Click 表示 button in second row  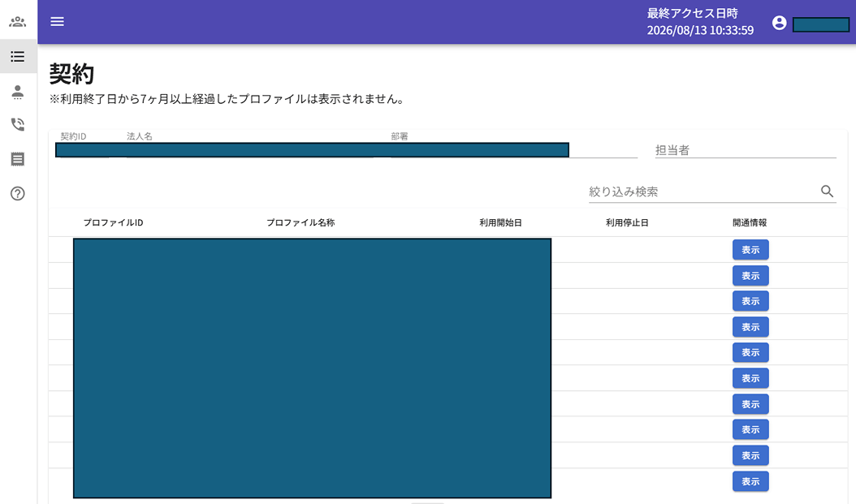pyautogui.click(x=750, y=275)
